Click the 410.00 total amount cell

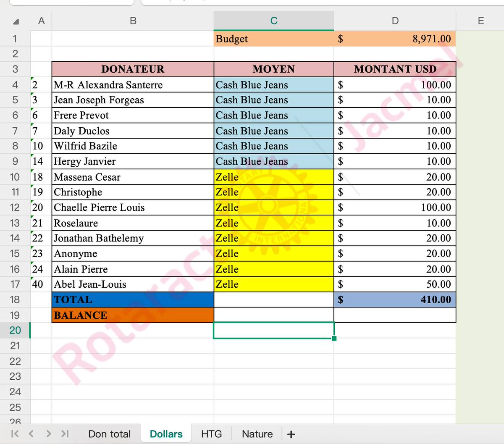click(x=395, y=300)
